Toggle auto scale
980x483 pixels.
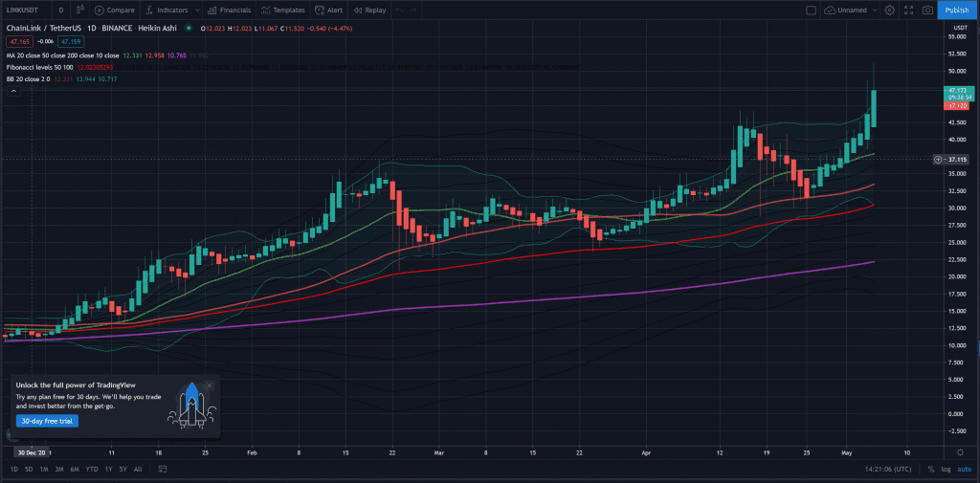point(965,470)
